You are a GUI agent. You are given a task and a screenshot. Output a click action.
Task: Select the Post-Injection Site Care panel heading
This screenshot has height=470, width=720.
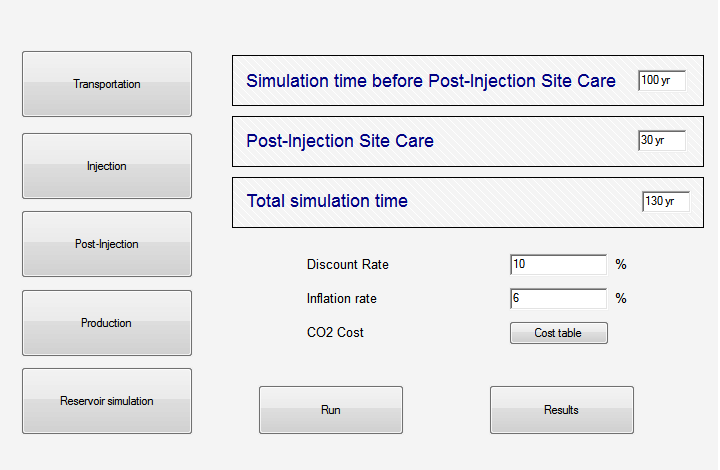tap(340, 141)
